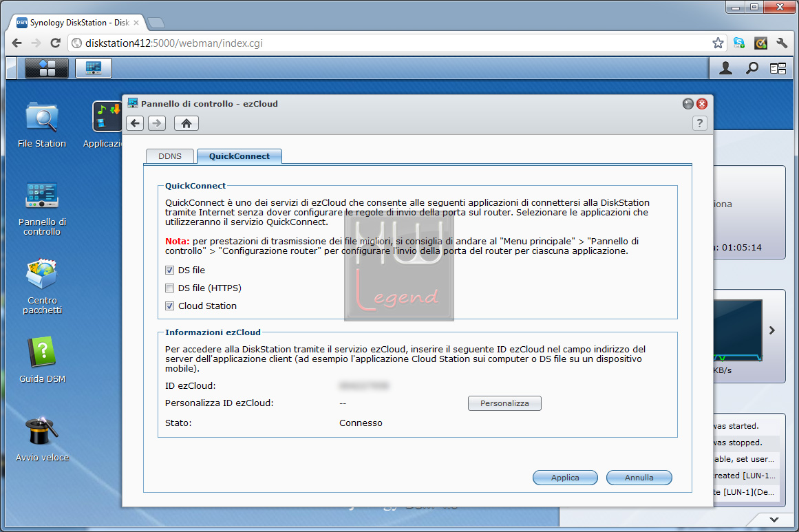Click the browser forward arrow
The height and width of the screenshot is (532, 799).
click(36, 43)
